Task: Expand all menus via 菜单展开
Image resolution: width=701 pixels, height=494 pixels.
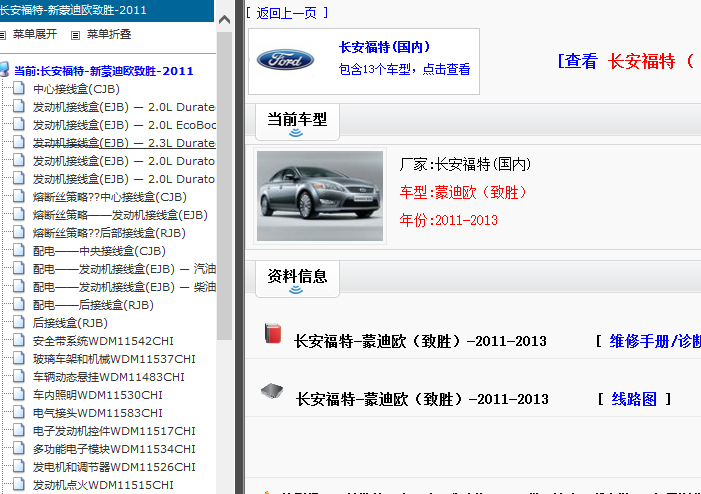Action: (35, 34)
